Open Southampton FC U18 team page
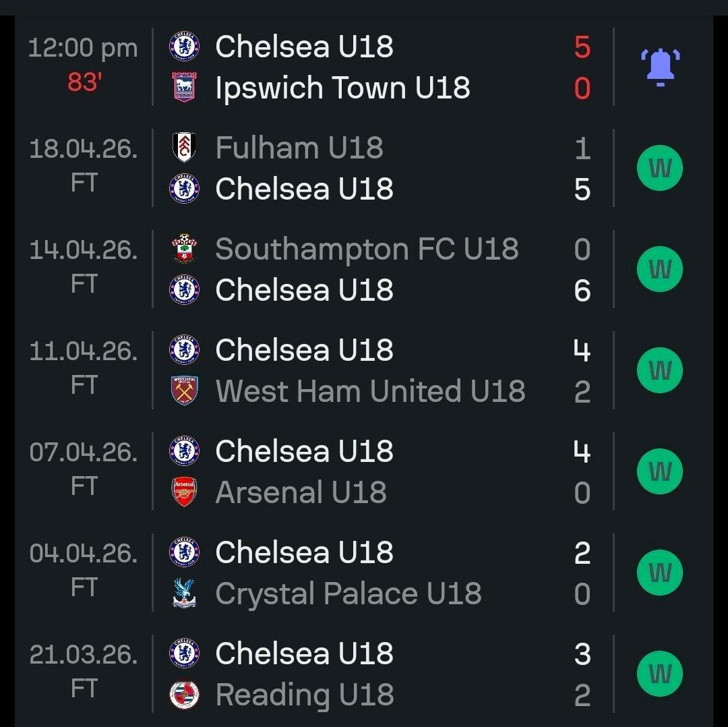This screenshot has height=727, width=728. 367,250
